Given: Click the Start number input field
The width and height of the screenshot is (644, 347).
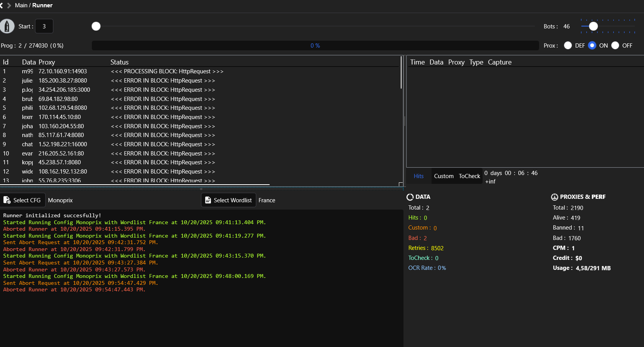Looking at the screenshot, I should (44, 26).
